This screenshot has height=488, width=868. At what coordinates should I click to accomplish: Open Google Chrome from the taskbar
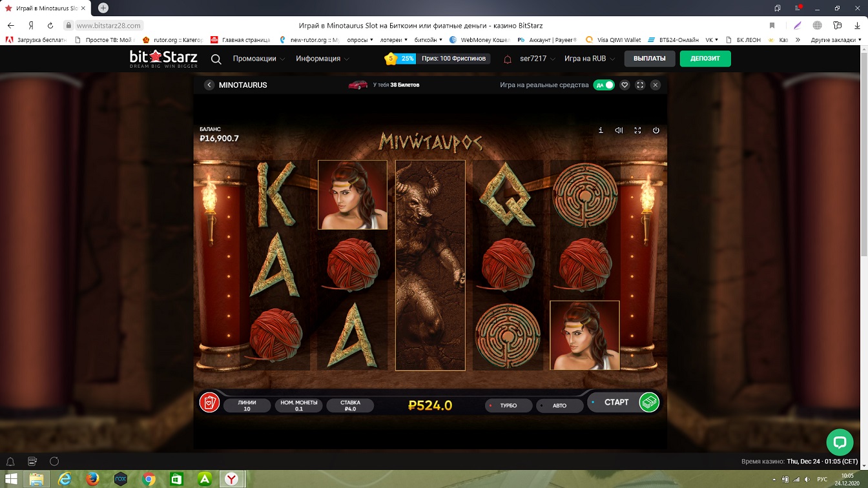pyautogui.click(x=149, y=479)
